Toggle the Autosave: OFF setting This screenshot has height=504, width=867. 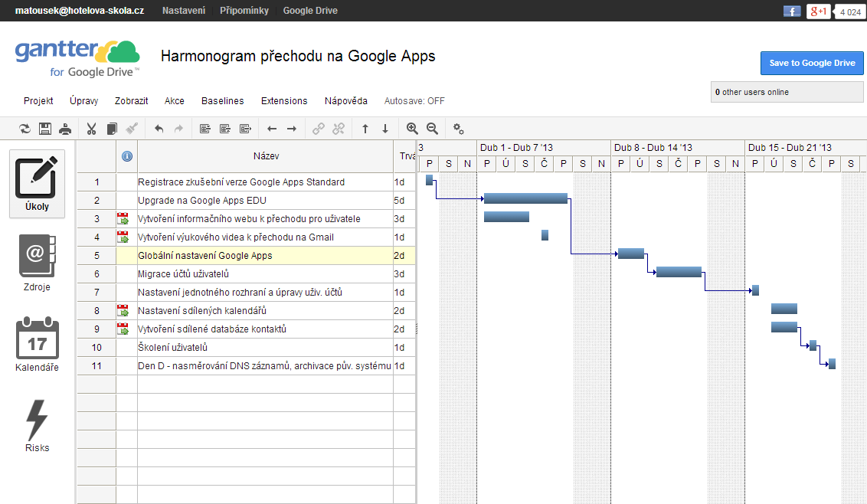[x=414, y=100]
